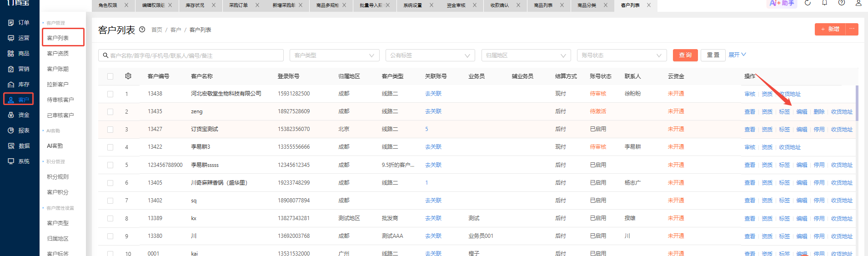Close the 库存状况 tab
Screen dimensions: 868x256
[x=214, y=5]
